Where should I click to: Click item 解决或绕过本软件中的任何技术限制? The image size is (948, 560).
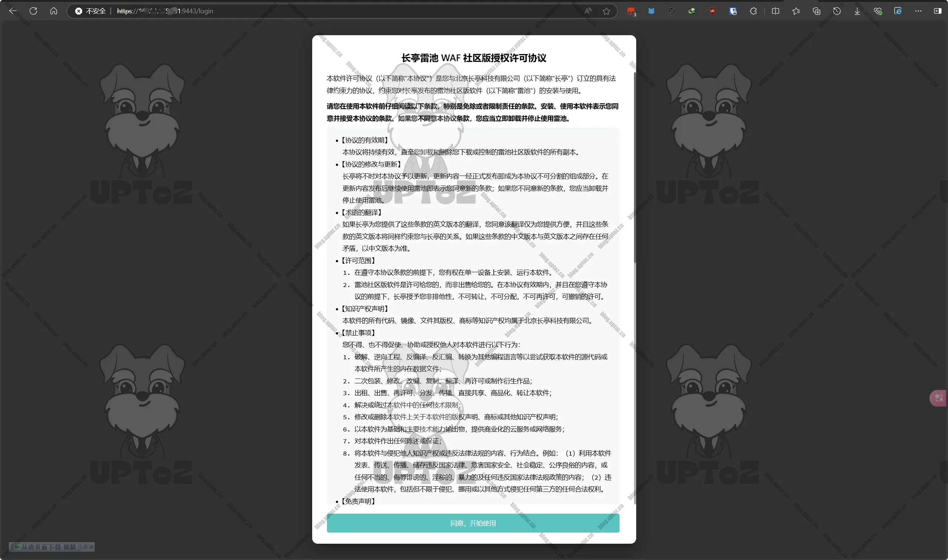407,405
